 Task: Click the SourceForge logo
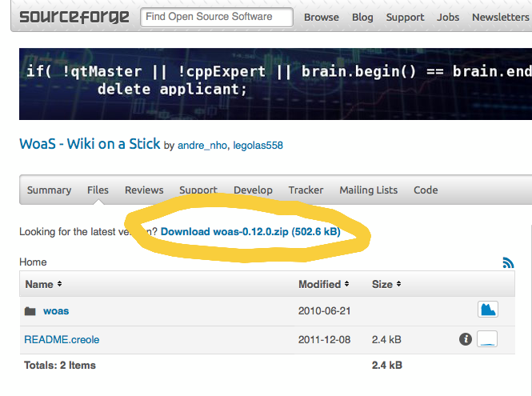(74, 17)
